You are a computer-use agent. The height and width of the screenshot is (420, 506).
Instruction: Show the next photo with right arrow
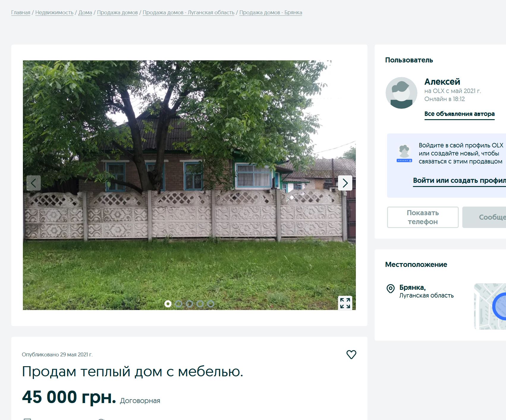pos(345,183)
